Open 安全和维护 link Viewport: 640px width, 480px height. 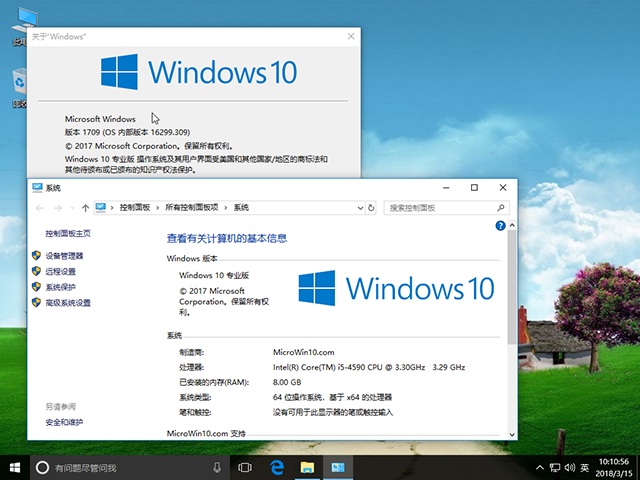[x=64, y=422]
